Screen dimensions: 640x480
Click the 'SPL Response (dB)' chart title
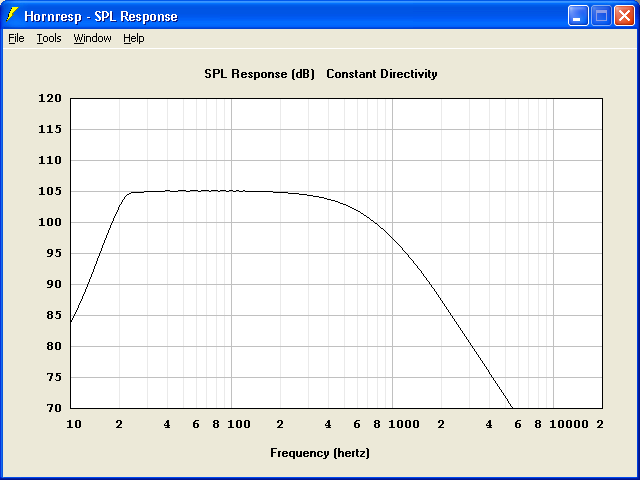click(260, 74)
